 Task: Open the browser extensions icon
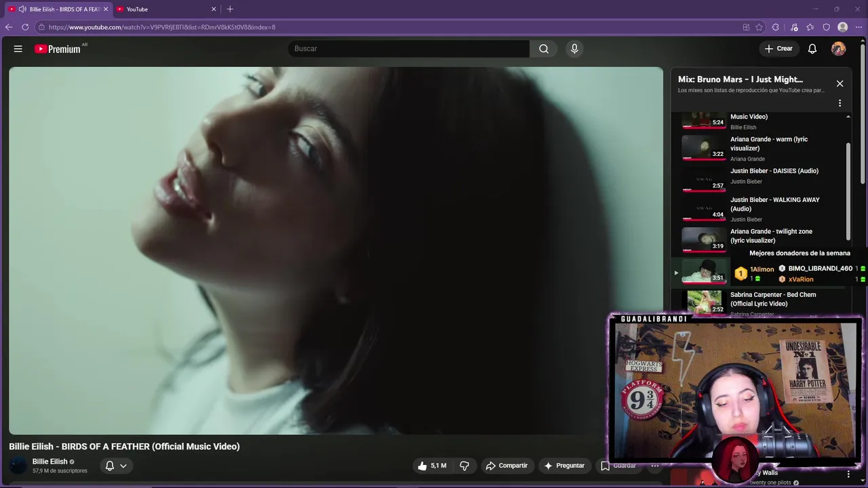(777, 27)
